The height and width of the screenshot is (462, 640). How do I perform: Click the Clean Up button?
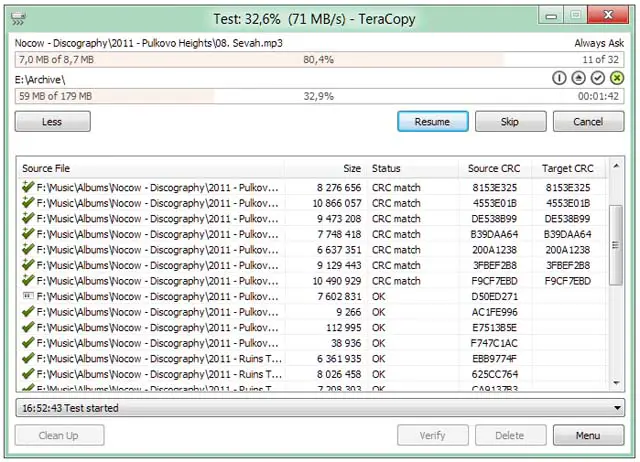(x=59, y=435)
